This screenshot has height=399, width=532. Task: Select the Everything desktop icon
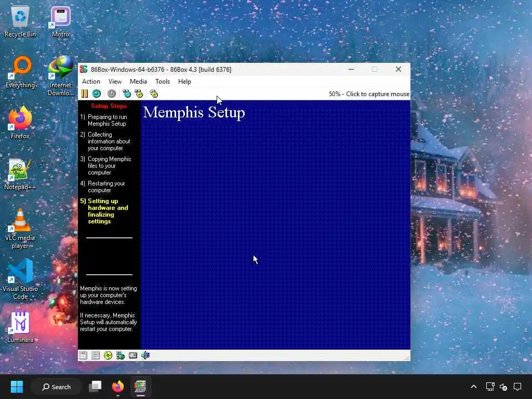20,73
